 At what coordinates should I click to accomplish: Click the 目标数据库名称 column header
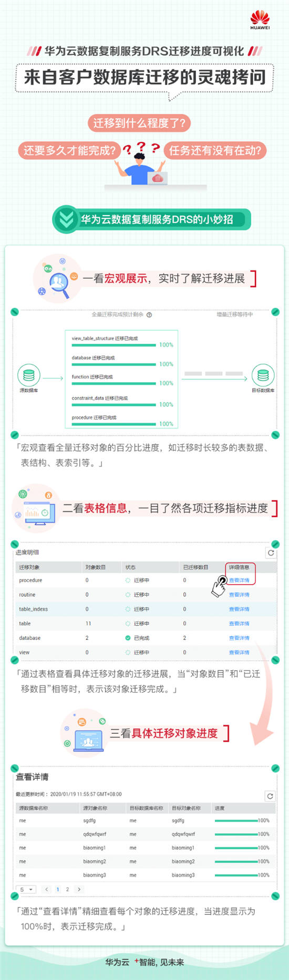[x=147, y=808]
